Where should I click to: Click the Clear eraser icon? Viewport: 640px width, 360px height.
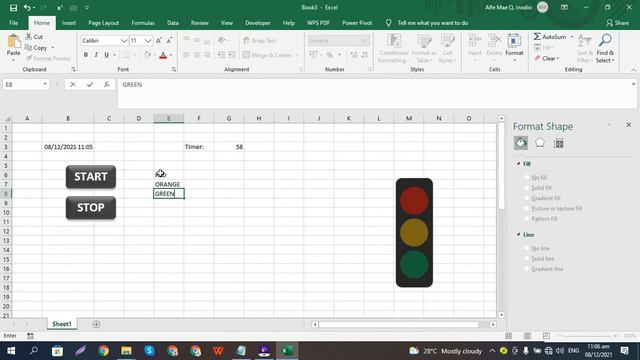pyautogui.click(x=538, y=58)
